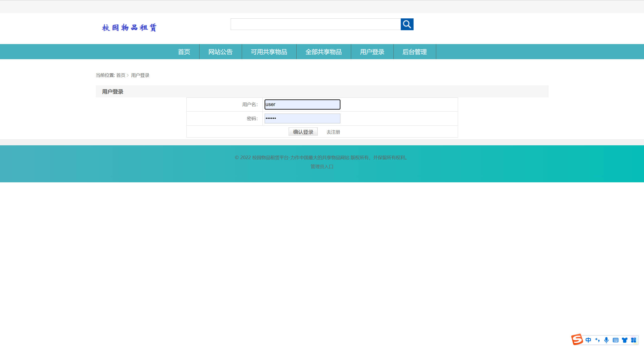
Task: Click the Sogou input method S logo
Action: pos(578,340)
